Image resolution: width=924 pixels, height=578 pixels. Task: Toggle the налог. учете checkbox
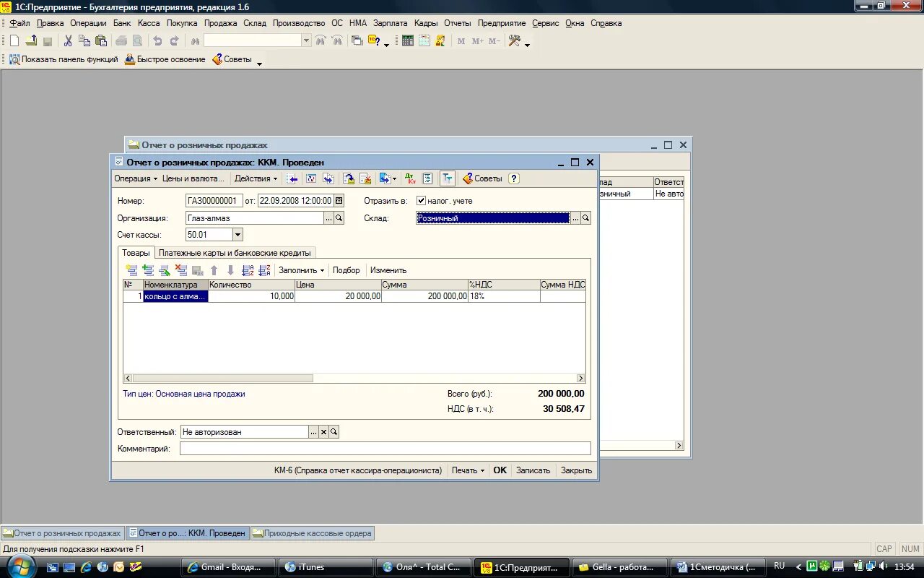[422, 201]
